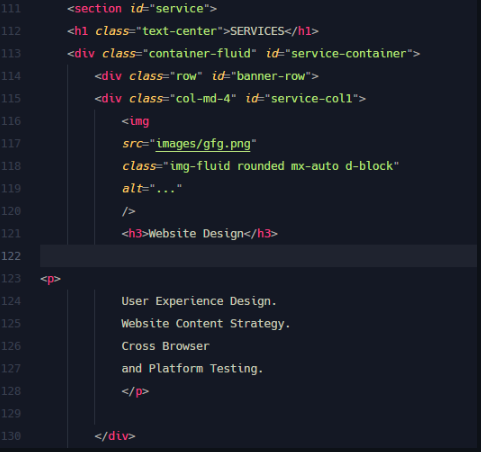Click line number 126 in the gutter
This screenshot has width=481, height=452.
11,346
